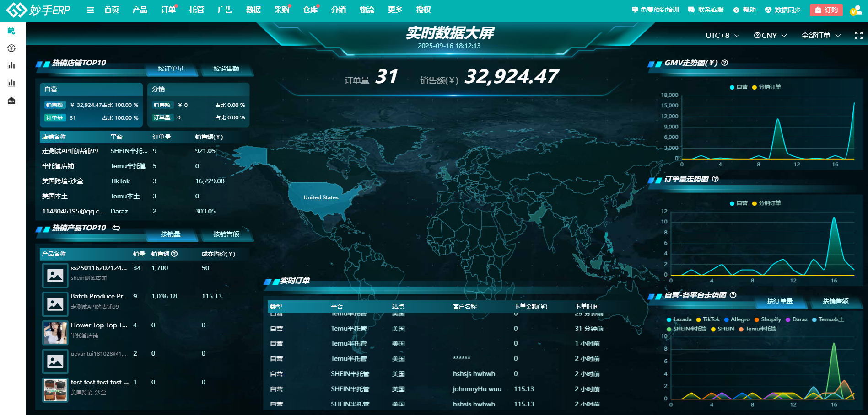This screenshot has height=415, width=868.
Task: Click the United States region on the map
Action: (321, 197)
